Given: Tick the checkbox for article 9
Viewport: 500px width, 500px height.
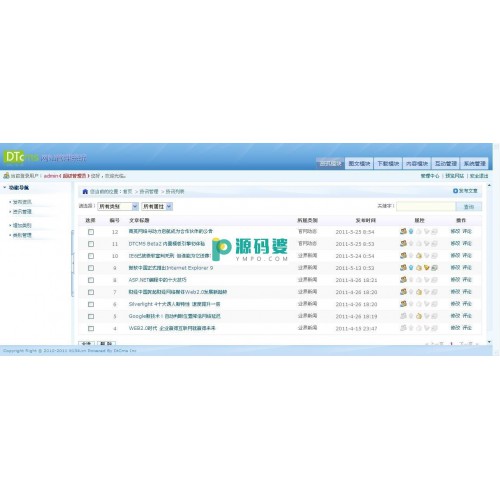Looking at the screenshot, I should click(x=91, y=268).
